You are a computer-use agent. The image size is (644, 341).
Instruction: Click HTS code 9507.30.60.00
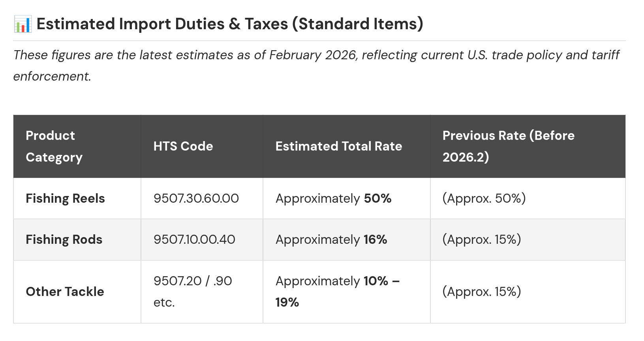pyautogui.click(x=196, y=198)
